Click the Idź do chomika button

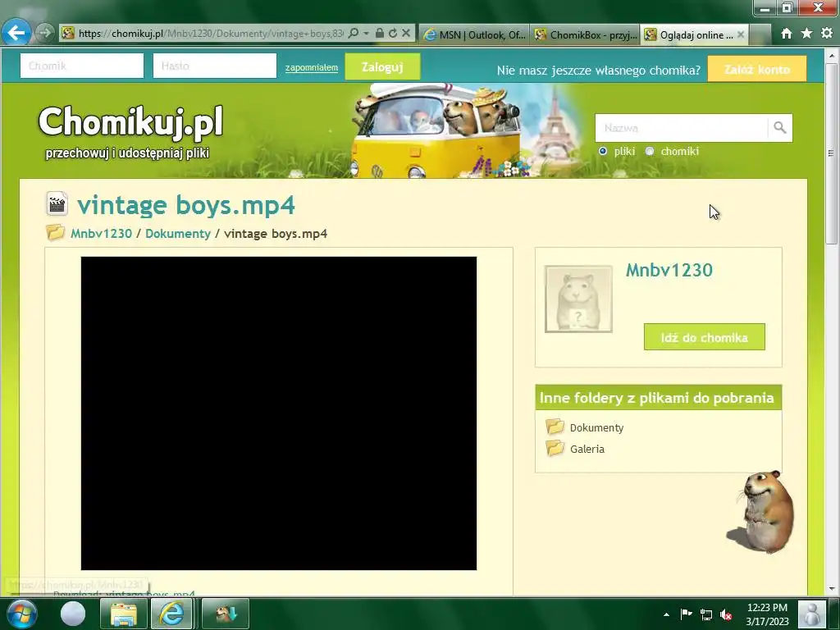pyautogui.click(x=705, y=337)
